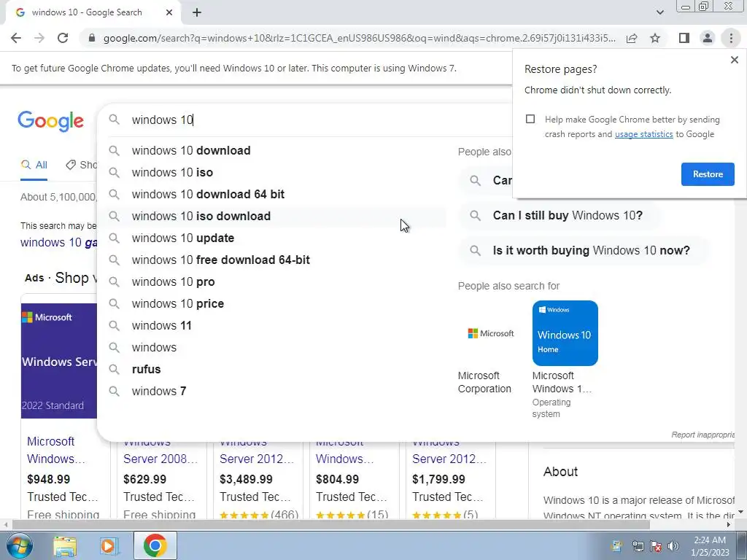Bookmark this page with the star icon
Screen dimensions: 747x560
pyautogui.click(x=655, y=38)
